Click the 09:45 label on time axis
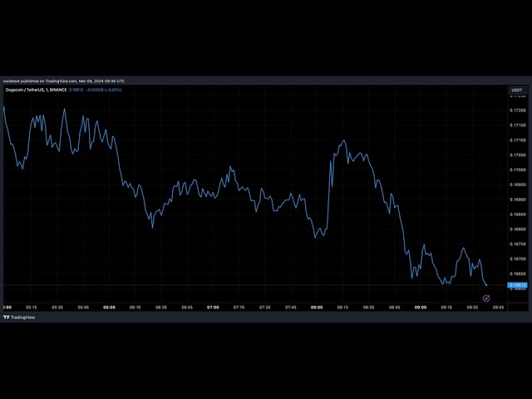 tap(498, 307)
